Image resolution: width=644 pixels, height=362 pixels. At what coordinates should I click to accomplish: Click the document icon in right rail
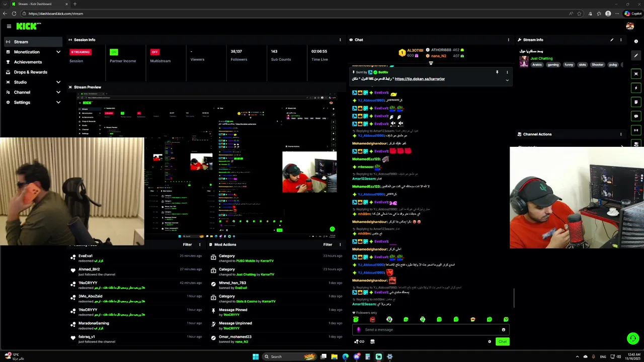coord(636,102)
